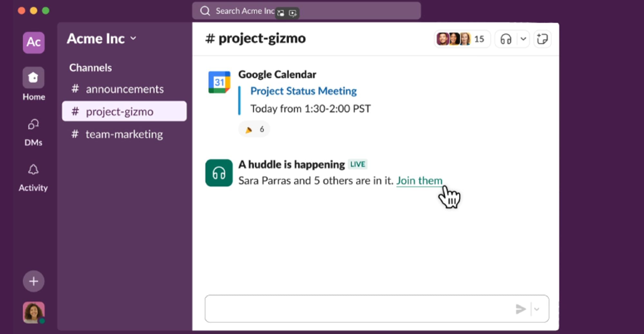This screenshot has width=644, height=334.
Task: Open the Home view
Action: click(x=33, y=78)
